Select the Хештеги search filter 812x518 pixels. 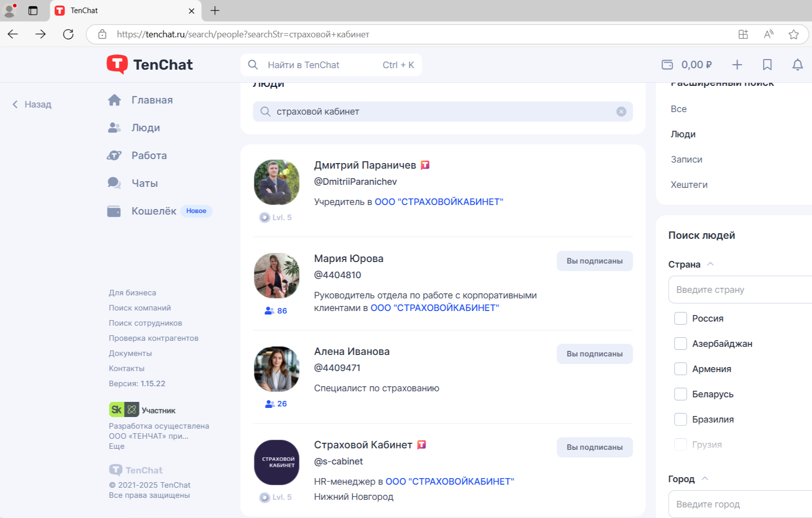click(x=689, y=185)
